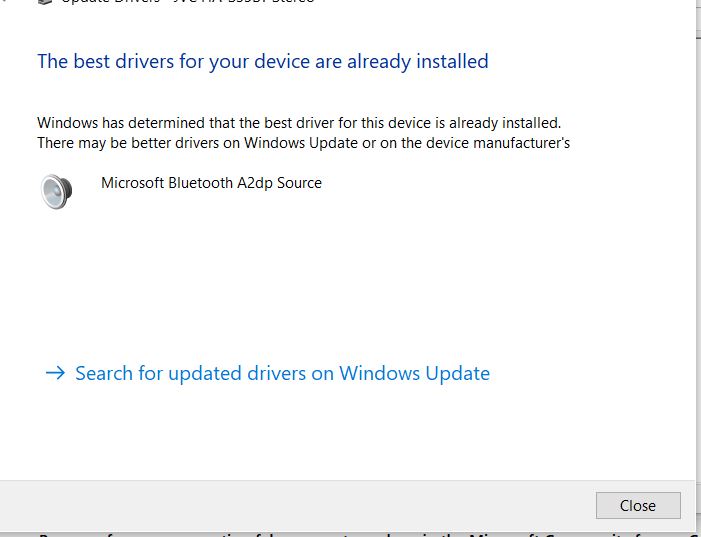Click the heading 'The best drivers for your device are already installed'
The height and width of the screenshot is (537, 701).
coord(263,62)
